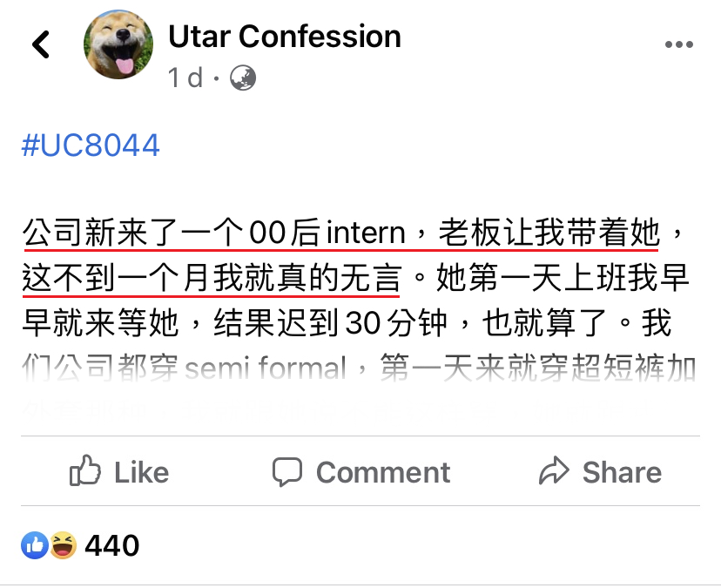Tap the speech bubble Comment icon
Image resolution: width=721 pixels, height=588 pixels.
286,472
